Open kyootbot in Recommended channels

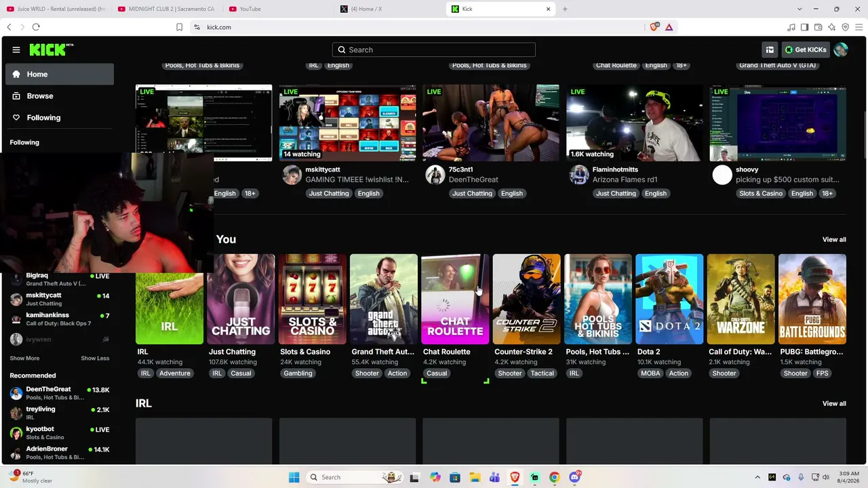[x=60, y=432]
